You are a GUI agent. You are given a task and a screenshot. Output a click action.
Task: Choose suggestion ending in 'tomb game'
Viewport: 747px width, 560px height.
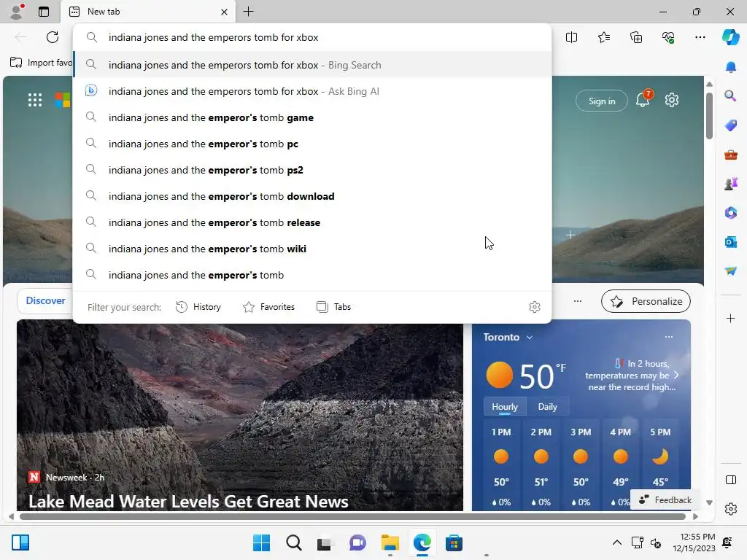[312, 117]
